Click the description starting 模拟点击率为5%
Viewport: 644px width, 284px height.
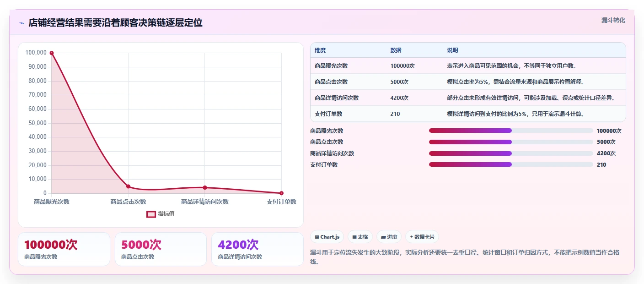point(515,82)
